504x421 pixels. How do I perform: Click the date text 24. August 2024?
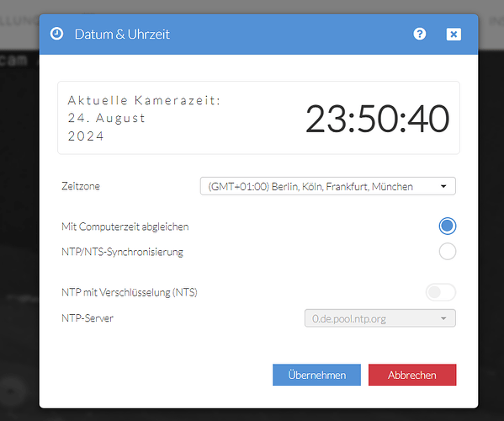107,127
